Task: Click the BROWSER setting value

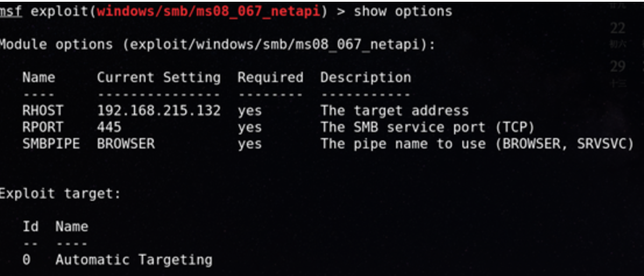Action: pos(126,143)
